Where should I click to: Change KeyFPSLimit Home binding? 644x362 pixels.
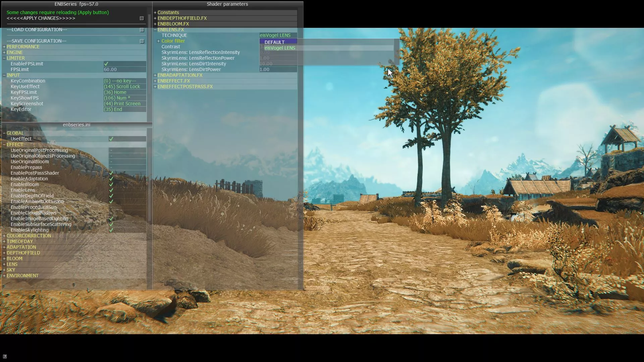(124, 92)
